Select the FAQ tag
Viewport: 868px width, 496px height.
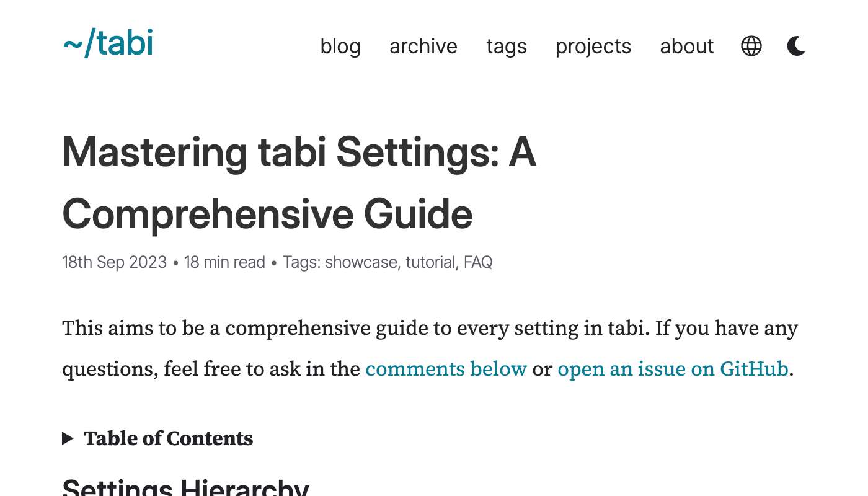click(x=478, y=262)
